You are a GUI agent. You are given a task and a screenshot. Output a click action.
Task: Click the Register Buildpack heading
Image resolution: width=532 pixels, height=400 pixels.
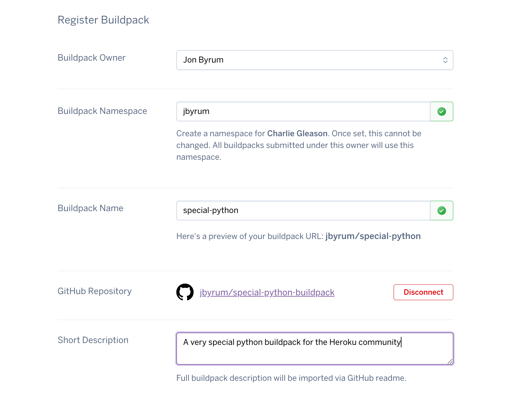pos(103,20)
